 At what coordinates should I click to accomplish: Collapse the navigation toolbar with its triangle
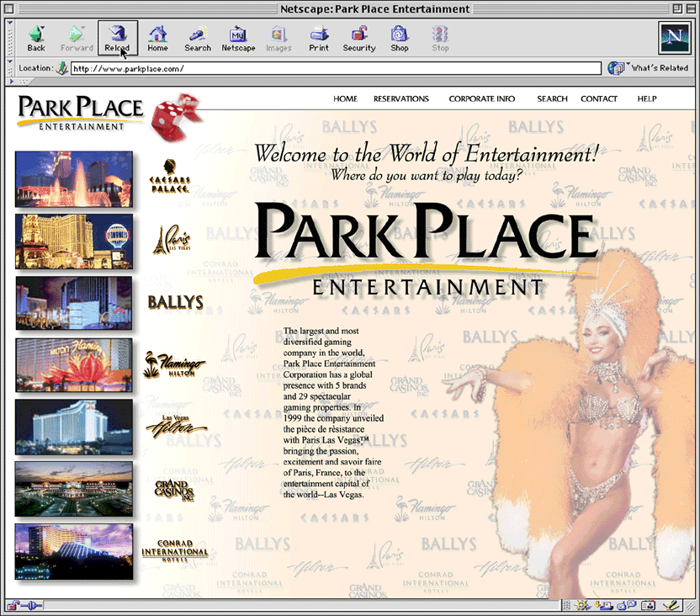pyautogui.click(x=10, y=22)
